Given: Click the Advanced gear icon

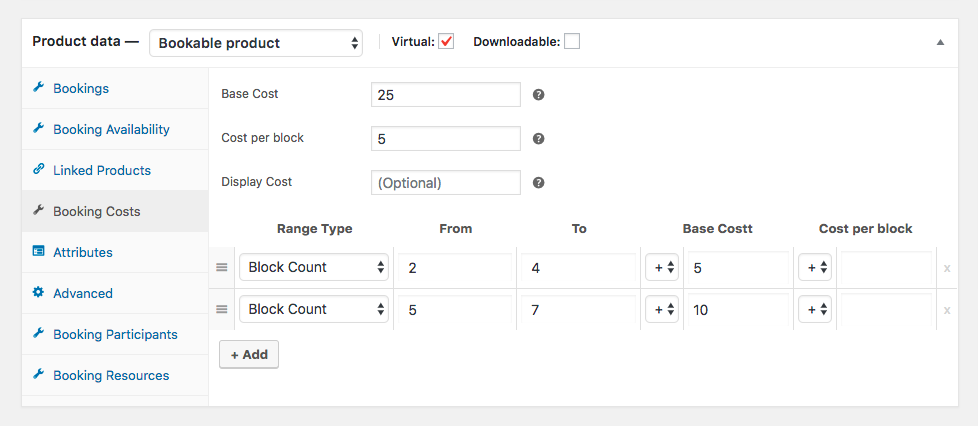Looking at the screenshot, I should (x=38, y=293).
